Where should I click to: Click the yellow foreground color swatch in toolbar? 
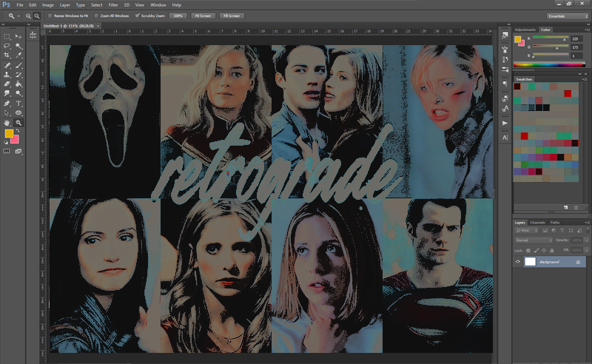pos(9,133)
